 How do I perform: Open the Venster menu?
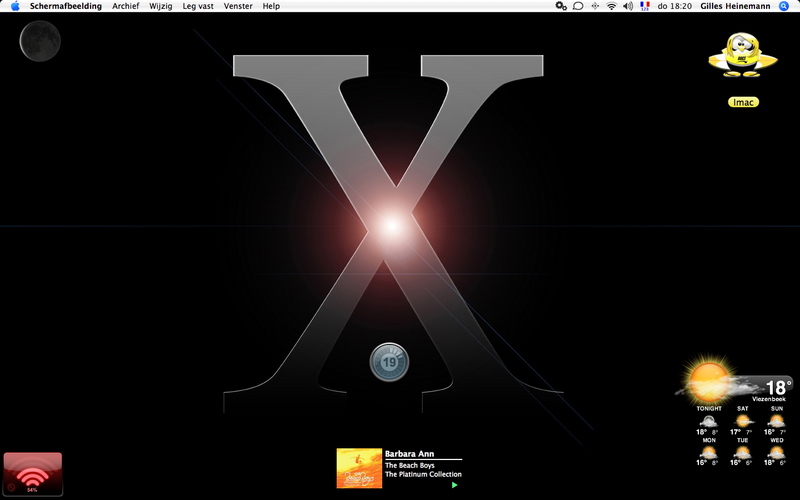238,6
